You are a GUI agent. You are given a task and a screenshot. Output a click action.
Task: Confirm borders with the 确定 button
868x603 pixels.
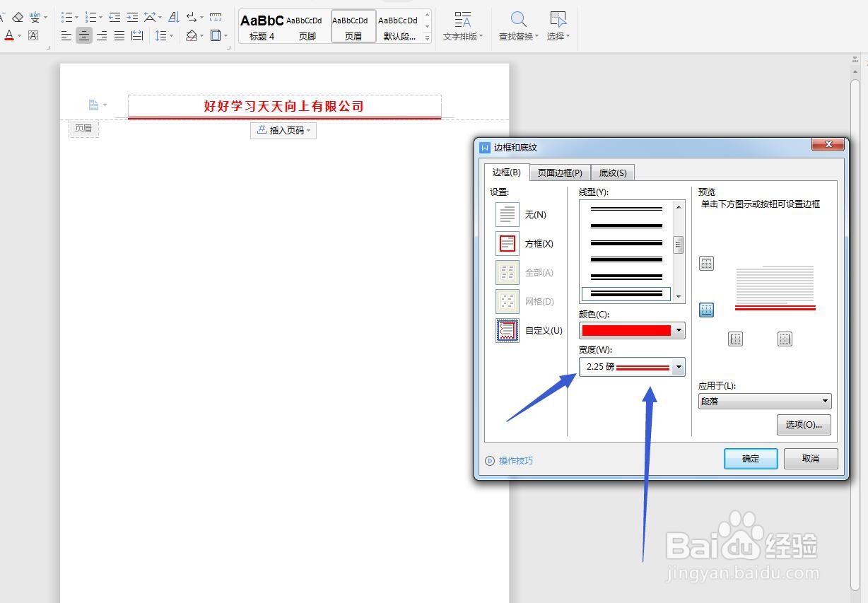point(750,458)
